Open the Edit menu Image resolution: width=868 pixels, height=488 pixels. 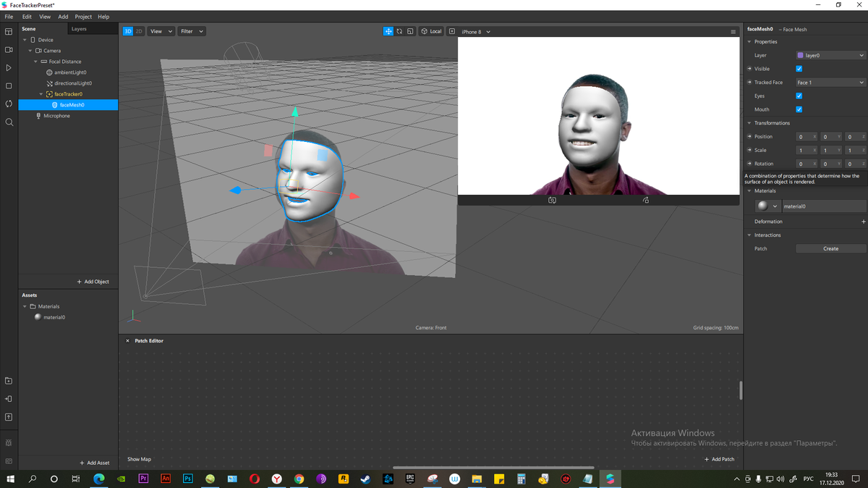27,17
